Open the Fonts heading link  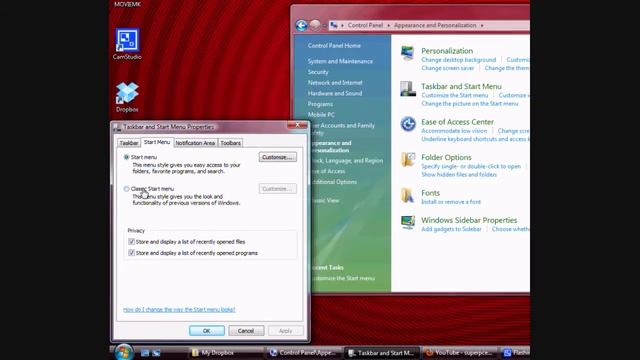pyautogui.click(x=430, y=193)
